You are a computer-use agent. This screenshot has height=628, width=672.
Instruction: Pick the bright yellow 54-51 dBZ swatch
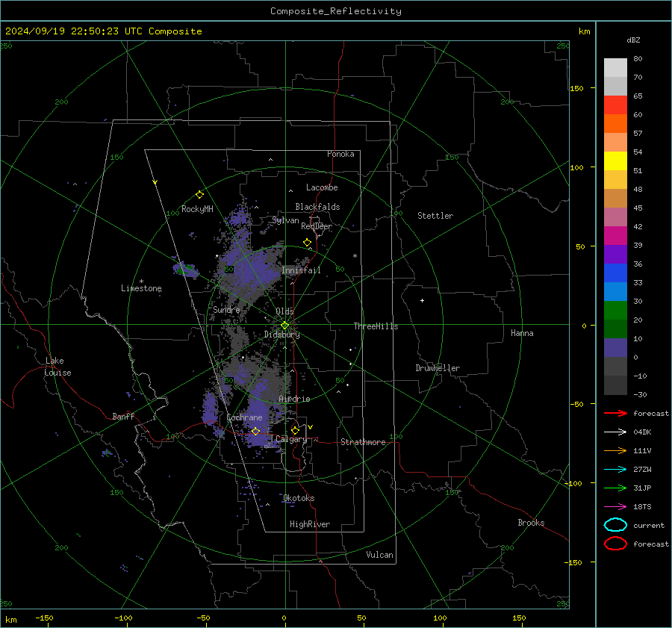[615, 161]
